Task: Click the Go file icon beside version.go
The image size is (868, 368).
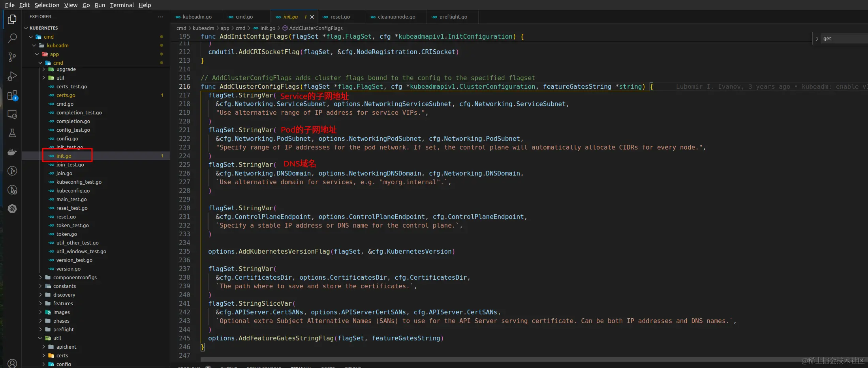Action: (51, 269)
